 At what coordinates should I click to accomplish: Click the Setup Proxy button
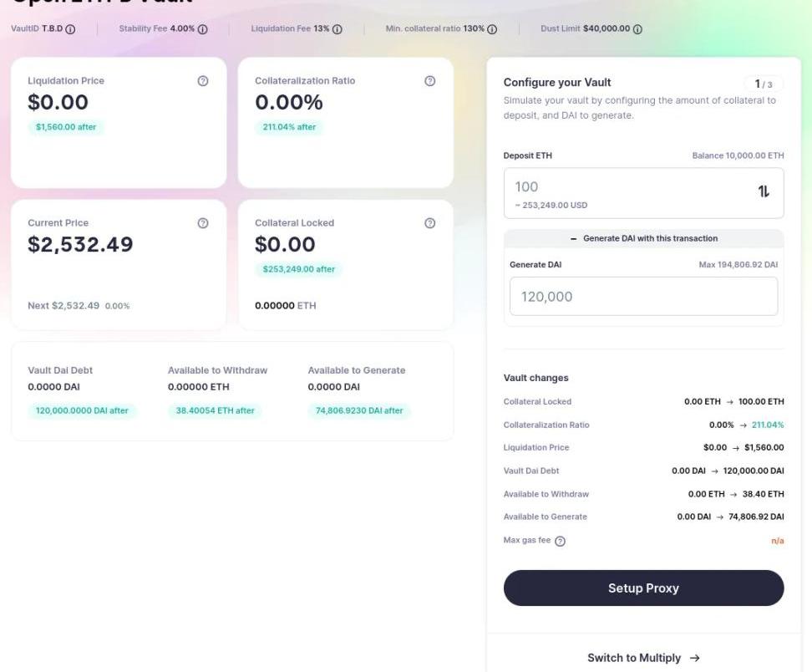coord(643,588)
